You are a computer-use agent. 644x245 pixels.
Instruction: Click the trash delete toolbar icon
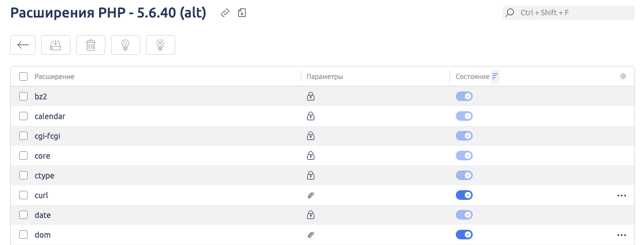click(x=91, y=46)
